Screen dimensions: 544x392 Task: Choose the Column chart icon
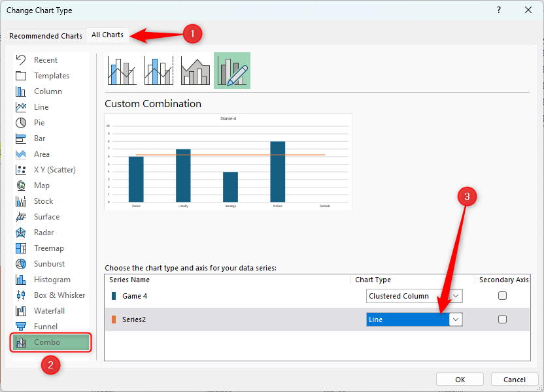click(x=21, y=91)
